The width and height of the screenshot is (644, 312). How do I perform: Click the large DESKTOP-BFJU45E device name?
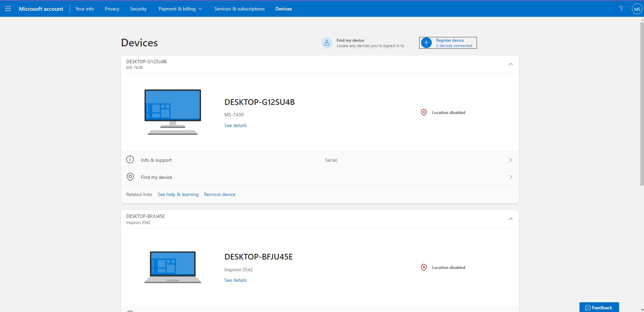click(258, 257)
